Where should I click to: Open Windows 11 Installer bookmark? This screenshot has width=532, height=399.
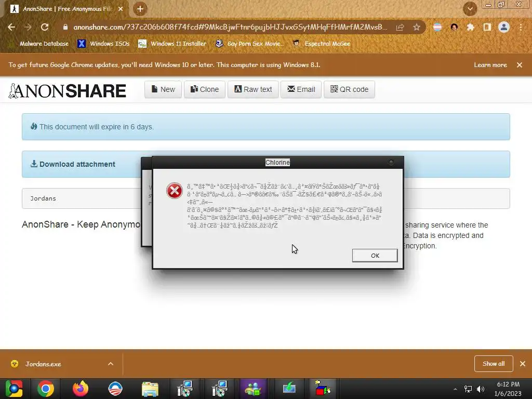172,44
